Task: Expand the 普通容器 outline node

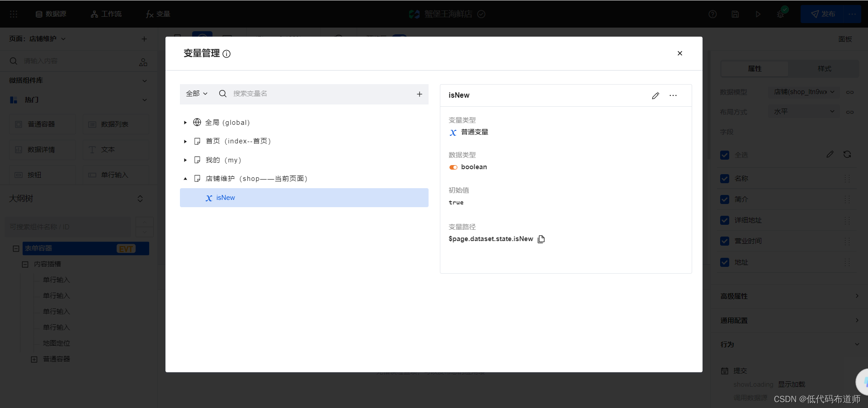Action: pos(34,359)
